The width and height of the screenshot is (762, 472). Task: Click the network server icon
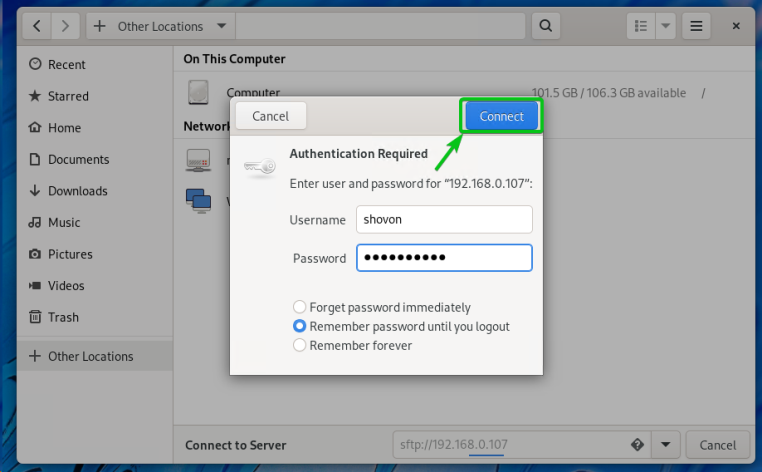tap(198, 160)
